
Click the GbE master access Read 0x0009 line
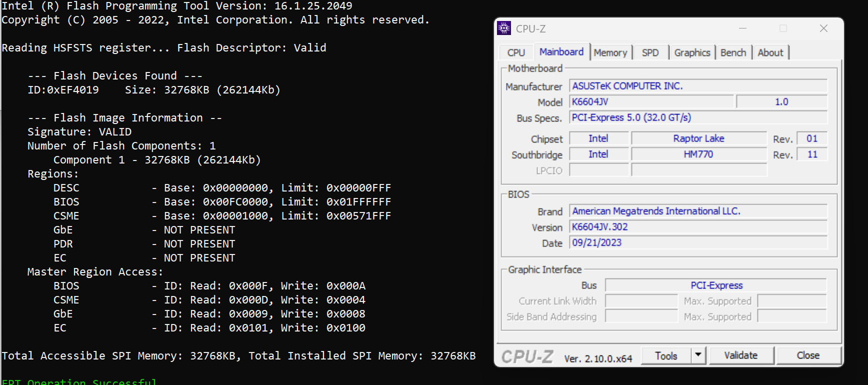tap(209, 314)
